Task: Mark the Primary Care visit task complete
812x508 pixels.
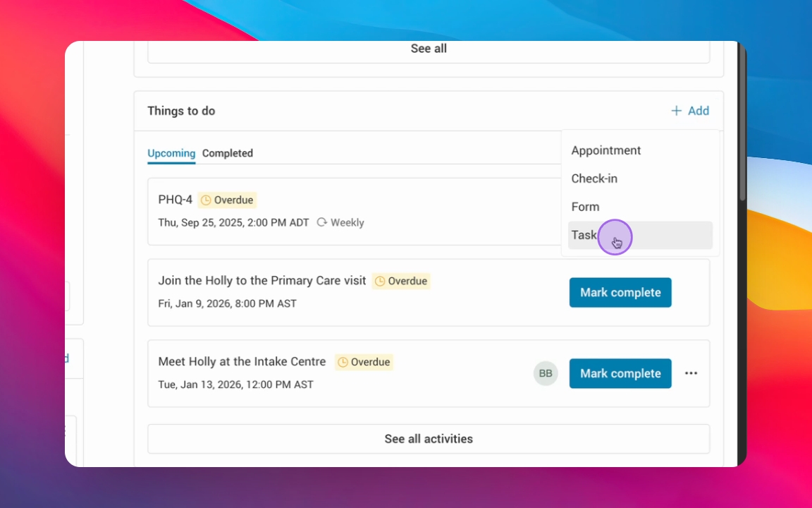Action: 620,292
